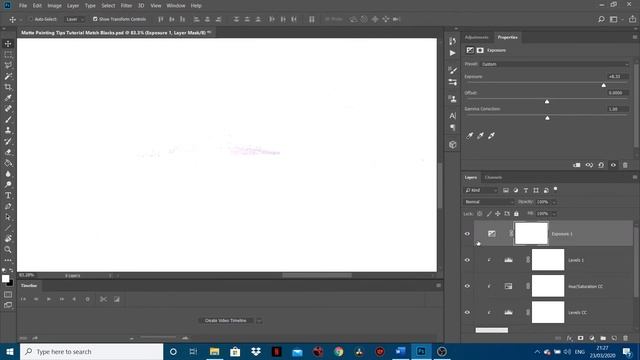Click the Gamma Correction slider handle
This screenshot has height=360, width=640.
click(547, 118)
